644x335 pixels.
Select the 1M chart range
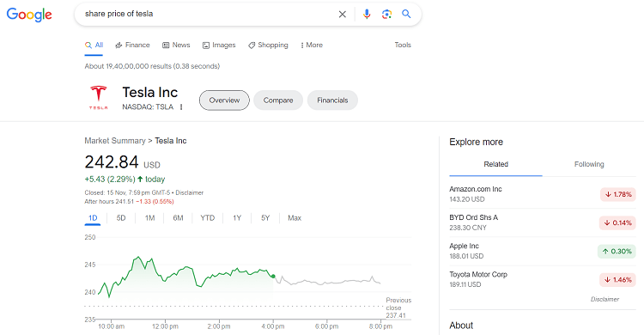click(x=150, y=218)
